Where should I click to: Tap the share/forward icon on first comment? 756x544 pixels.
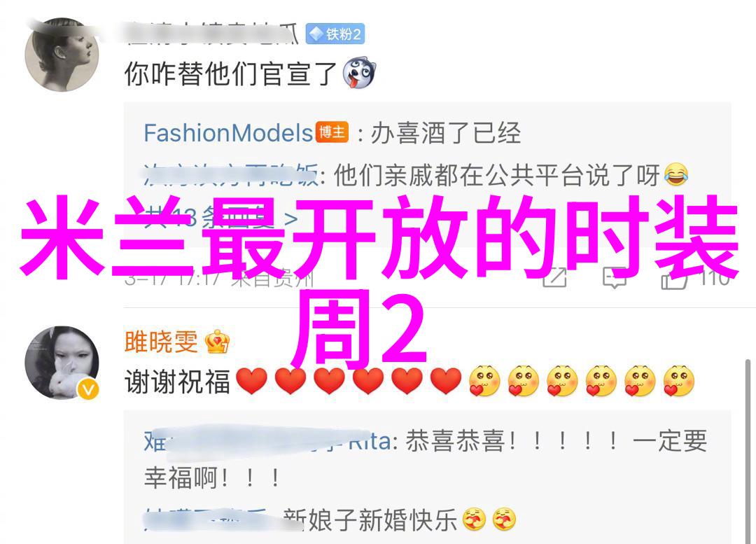(x=554, y=278)
